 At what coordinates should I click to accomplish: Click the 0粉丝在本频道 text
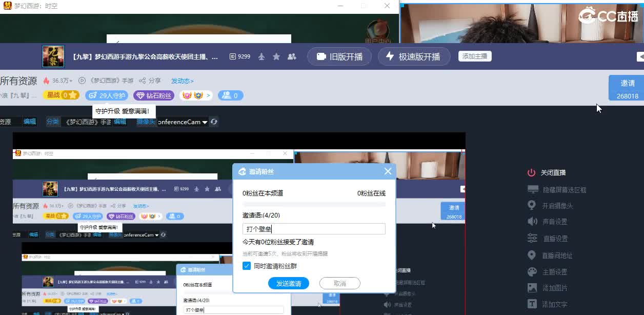[x=263, y=193]
